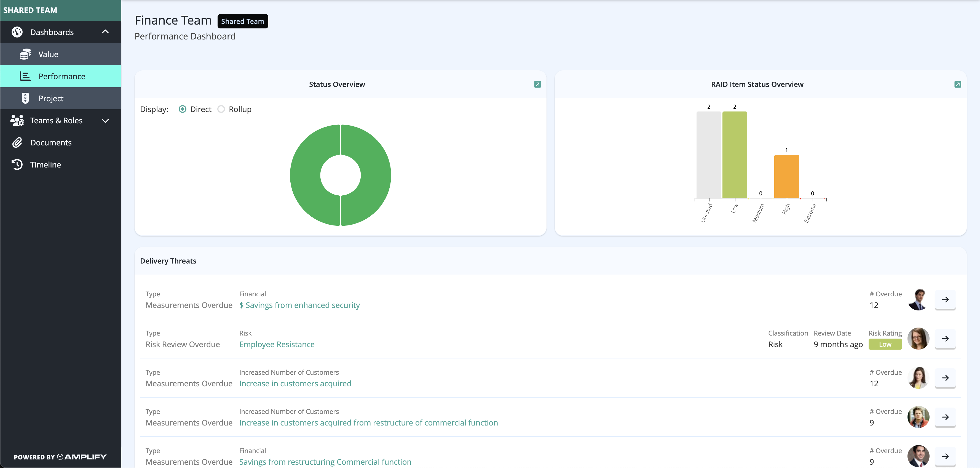Open arrow for Employee Resistance row
Screen dimensions: 980x468
point(945,339)
